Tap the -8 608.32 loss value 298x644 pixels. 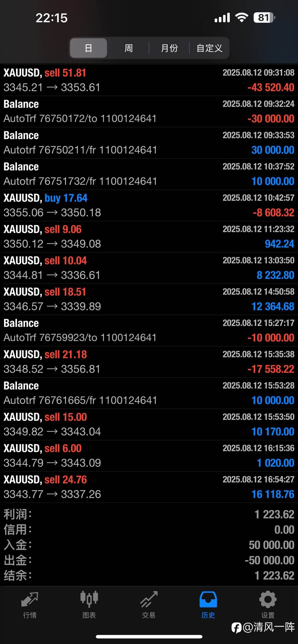point(274,213)
